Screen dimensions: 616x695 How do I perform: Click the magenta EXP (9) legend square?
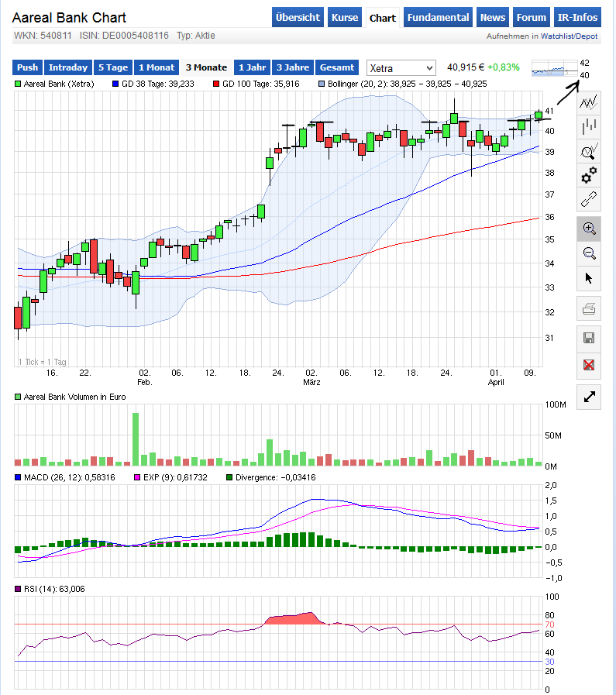point(137,477)
